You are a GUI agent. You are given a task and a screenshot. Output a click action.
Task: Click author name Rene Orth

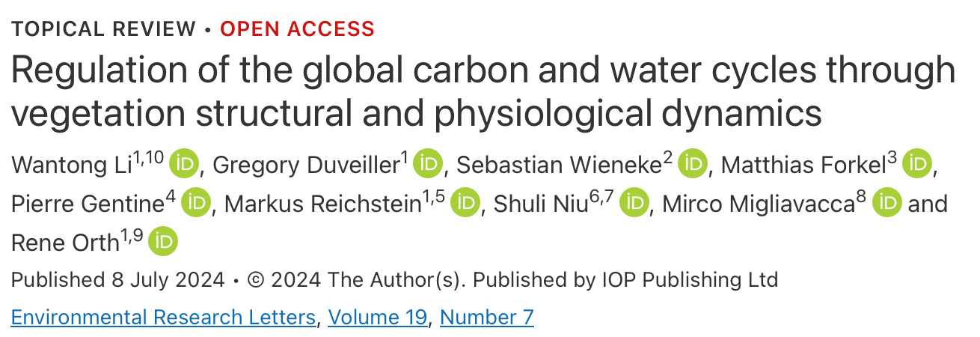[x=65, y=243]
